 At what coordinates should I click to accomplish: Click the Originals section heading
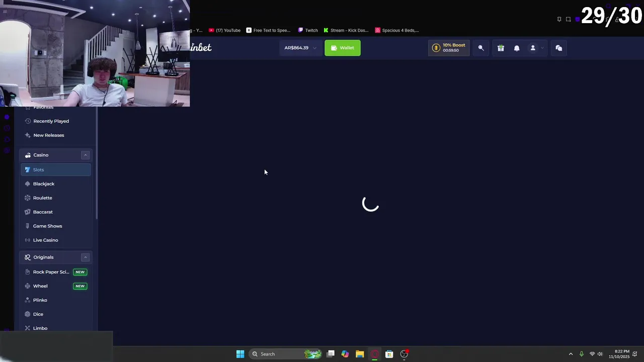43,257
